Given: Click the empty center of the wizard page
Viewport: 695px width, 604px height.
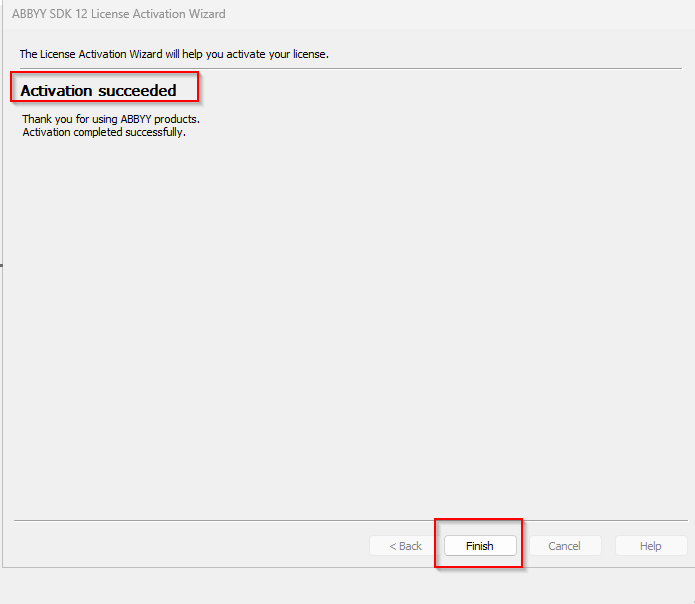Looking at the screenshot, I should click(350, 320).
